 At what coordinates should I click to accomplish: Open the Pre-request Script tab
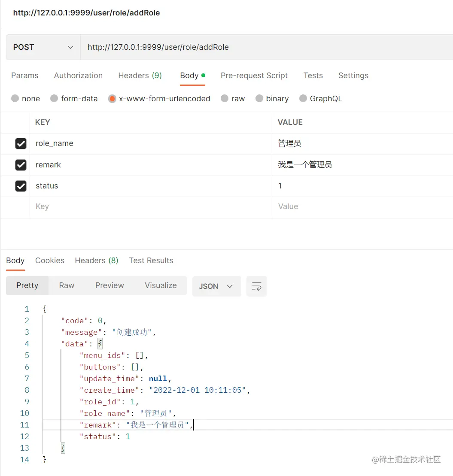point(254,75)
